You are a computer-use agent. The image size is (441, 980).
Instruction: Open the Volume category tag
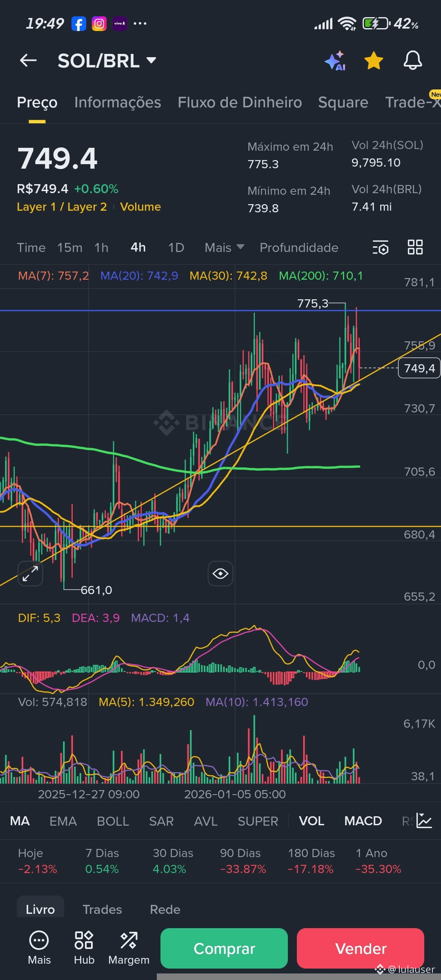(x=140, y=207)
